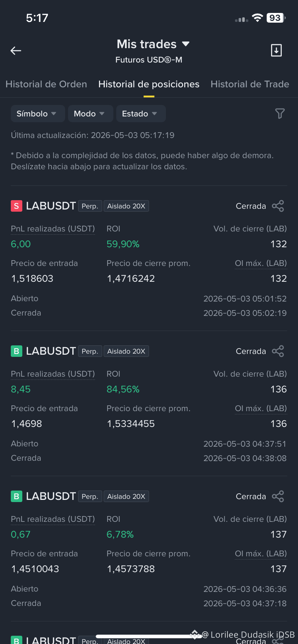298x644 pixels.
Task: Tap close timestamp 2026-05-03 05:02:19
Action: [x=245, y=313]
